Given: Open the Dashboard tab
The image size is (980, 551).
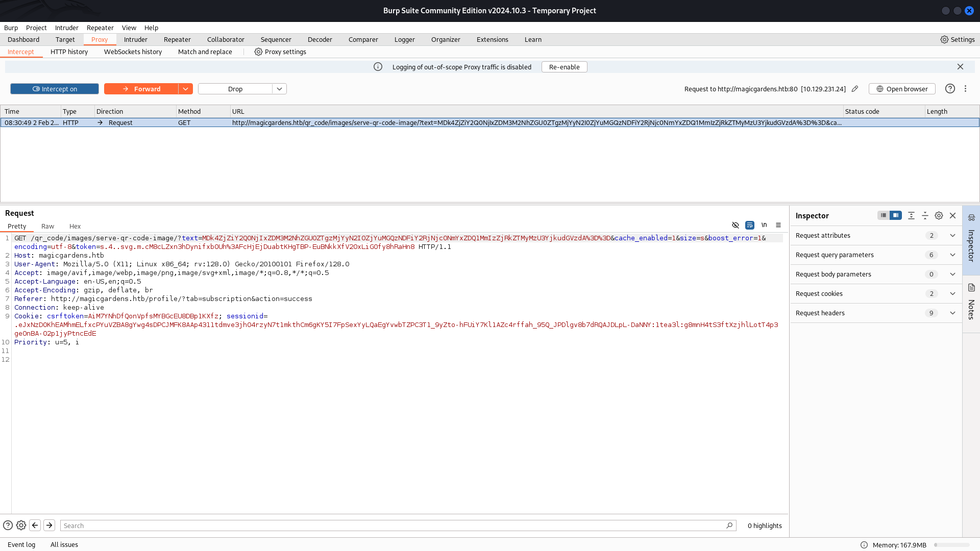Looking at the screenshot, I should click(x=23, y=39).
